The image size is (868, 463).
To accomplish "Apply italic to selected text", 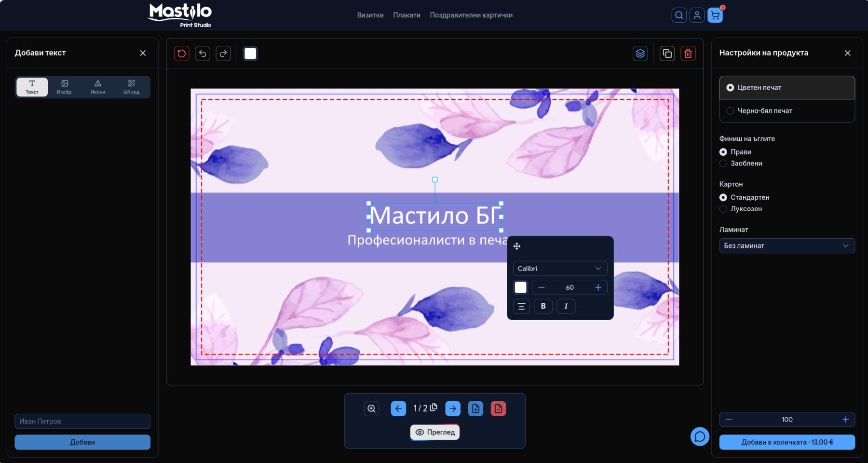I will [566, 306].
